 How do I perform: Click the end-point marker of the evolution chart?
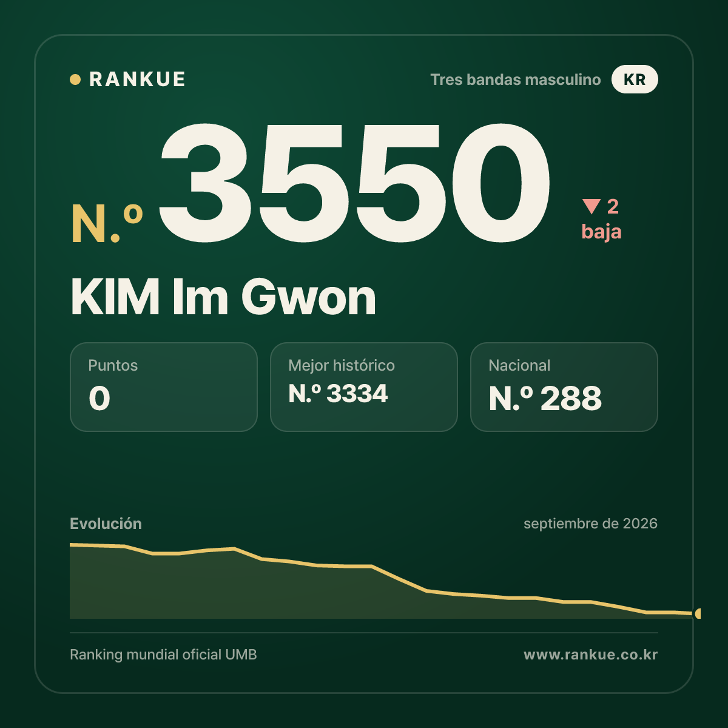click(698, 613)
